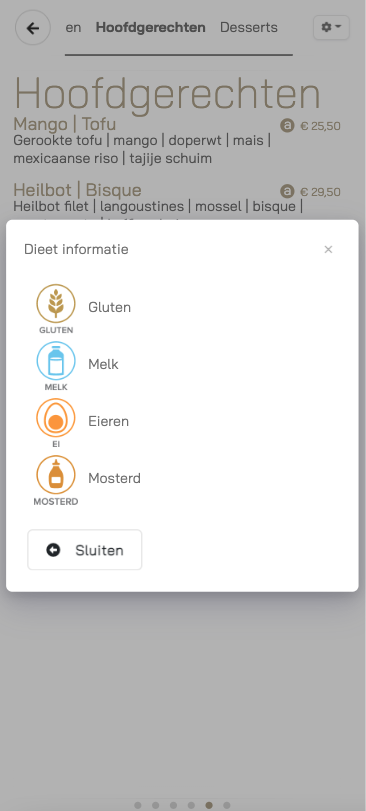Switch to the Desserts tab
The width and height of the screenshot is (366, 811).
pos(249,27)
